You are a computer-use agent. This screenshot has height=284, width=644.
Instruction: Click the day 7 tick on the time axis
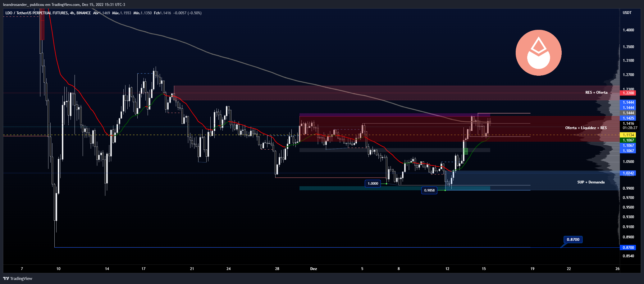point(22,269)
